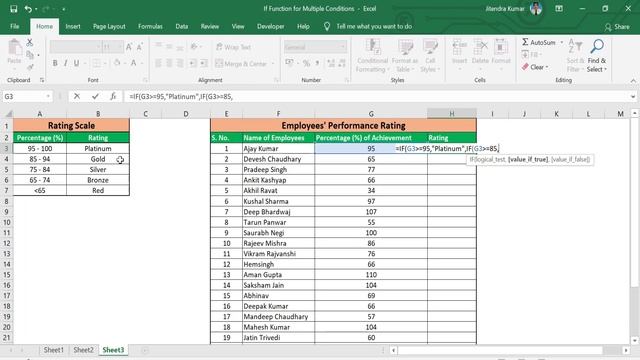The height and width of the screenshot is (360, 640).
Task: Click in the formula bar text
Action: 181,97
